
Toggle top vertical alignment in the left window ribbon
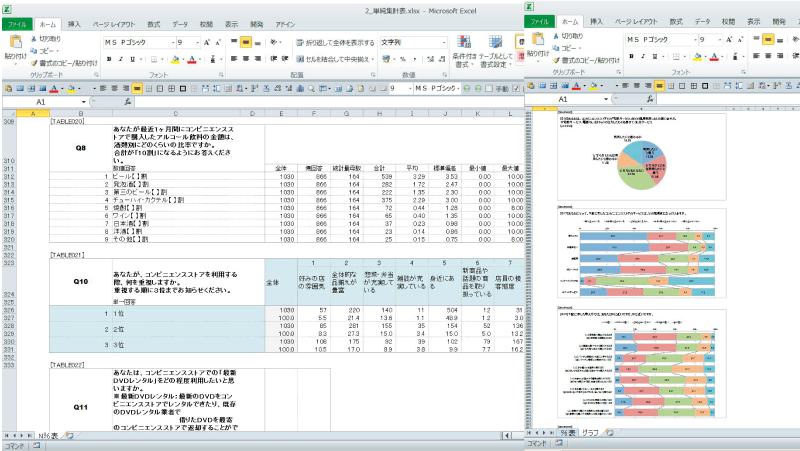pos(234,42)
